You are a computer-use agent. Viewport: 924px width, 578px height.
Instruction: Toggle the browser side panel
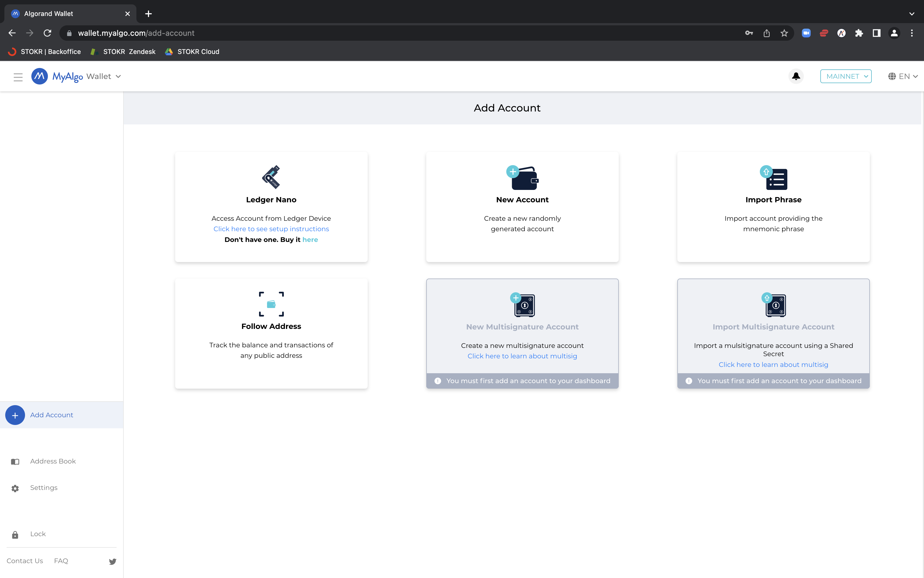[x=877, y=33]
